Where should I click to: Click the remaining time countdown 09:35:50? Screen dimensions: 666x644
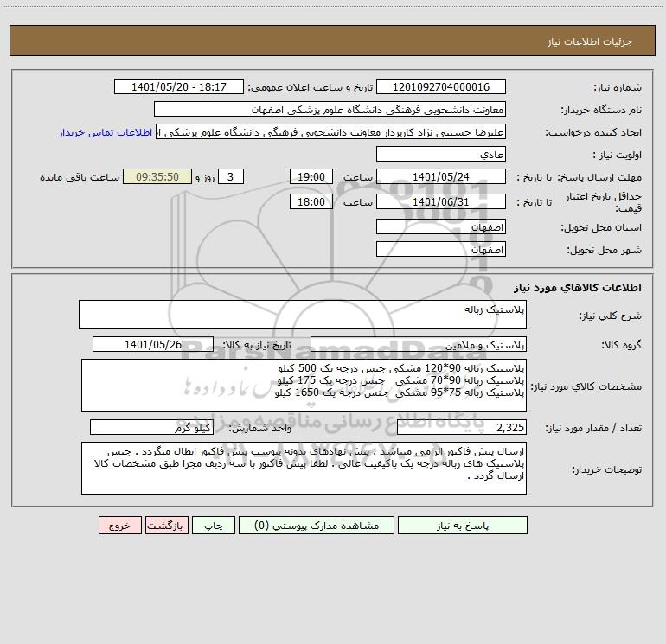click(157, 176)
